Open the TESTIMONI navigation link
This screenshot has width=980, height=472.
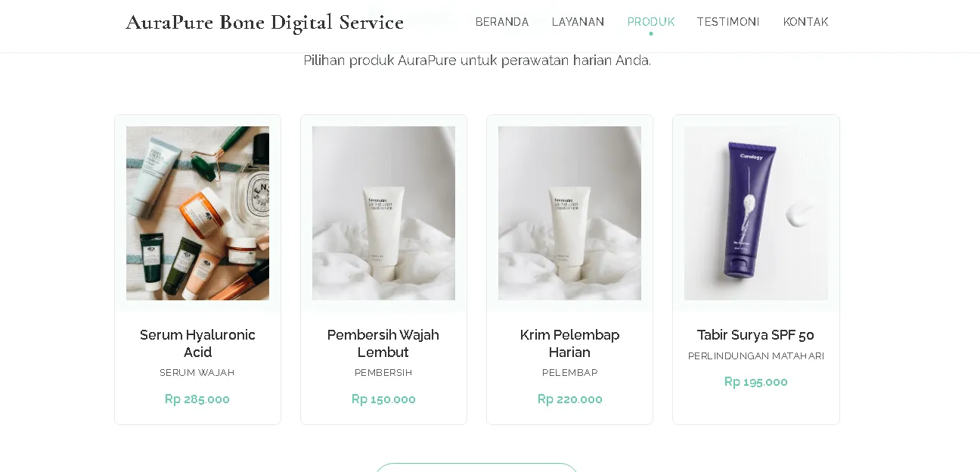pos(727,22)
